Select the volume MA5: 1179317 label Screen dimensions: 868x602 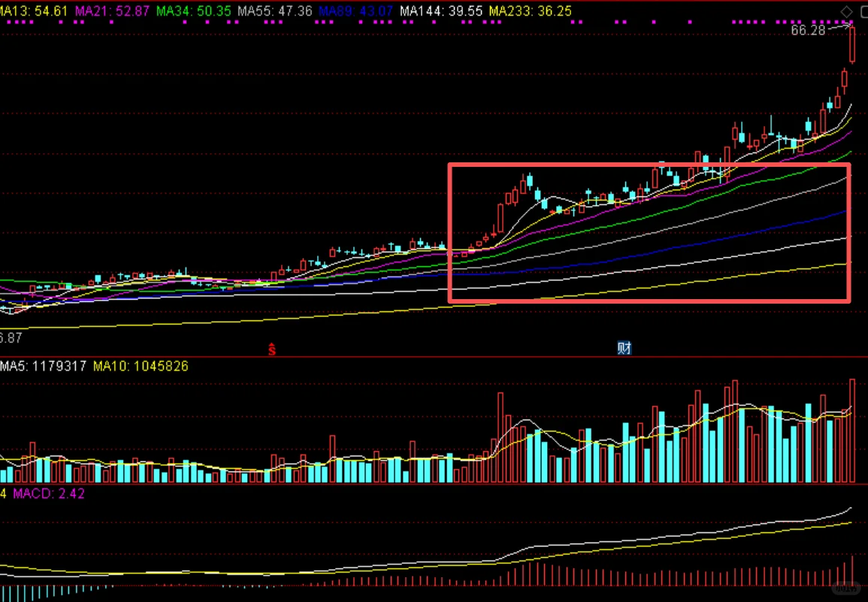[x=43, y=366]
